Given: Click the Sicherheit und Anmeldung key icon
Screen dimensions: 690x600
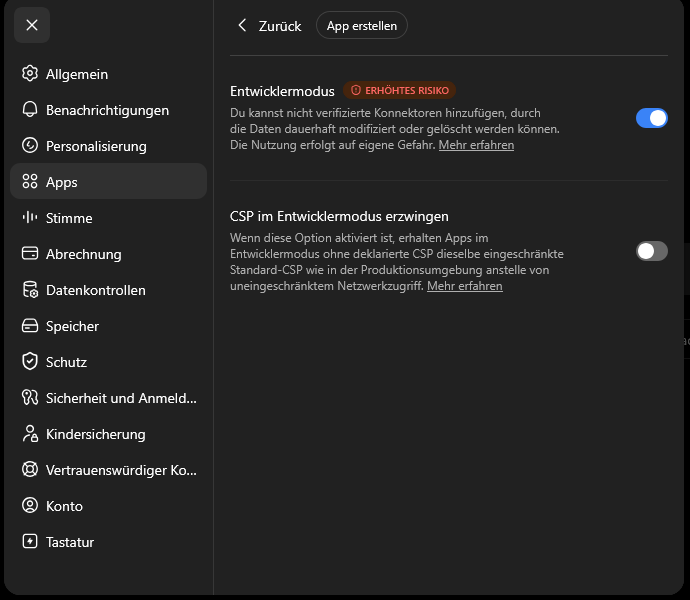Looking at the screenshot, I should point(30,398).
